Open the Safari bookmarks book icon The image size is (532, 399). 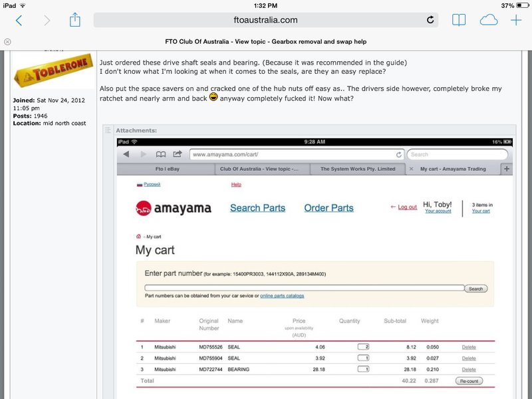pos(459,20)
